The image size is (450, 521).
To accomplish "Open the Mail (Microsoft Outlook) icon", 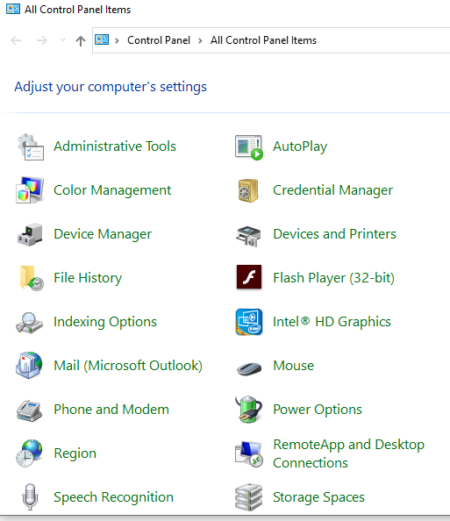I will coord(29,365).
